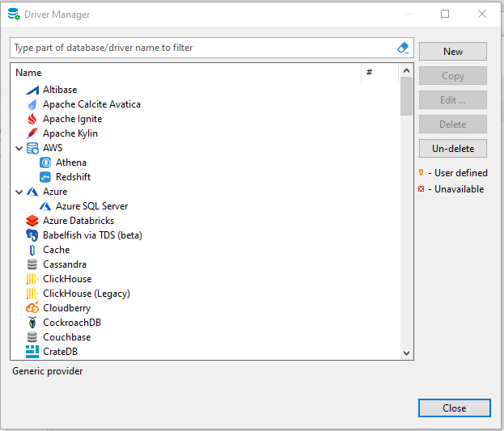Image resolution: width=504 pixels, height=431 pixels.
Task: Select the Cloudberry driver icon
Action: (x=32, y=308)
